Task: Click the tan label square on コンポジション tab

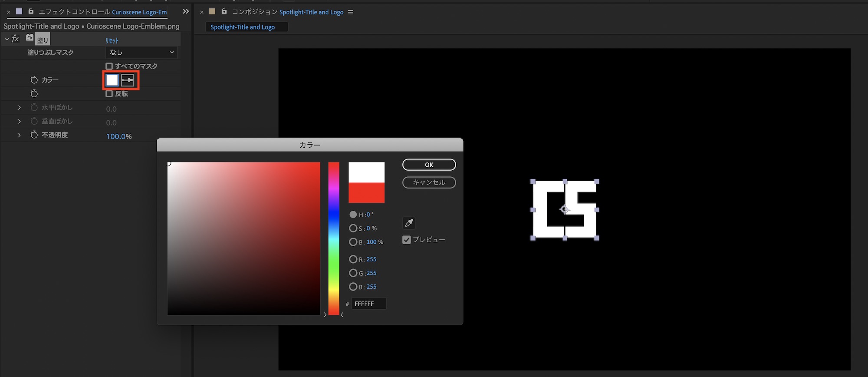Action: (212, 12)
